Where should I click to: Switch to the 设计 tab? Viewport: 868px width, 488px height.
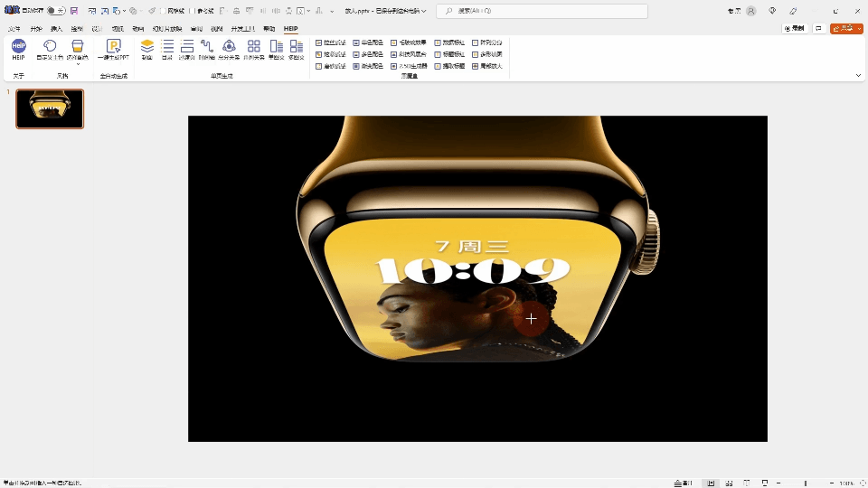(97, 29)
